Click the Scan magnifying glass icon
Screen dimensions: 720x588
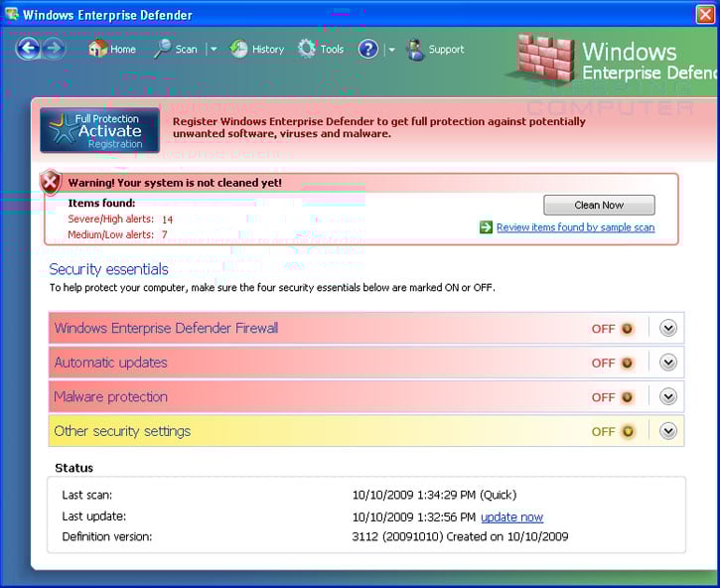(163, 49)
